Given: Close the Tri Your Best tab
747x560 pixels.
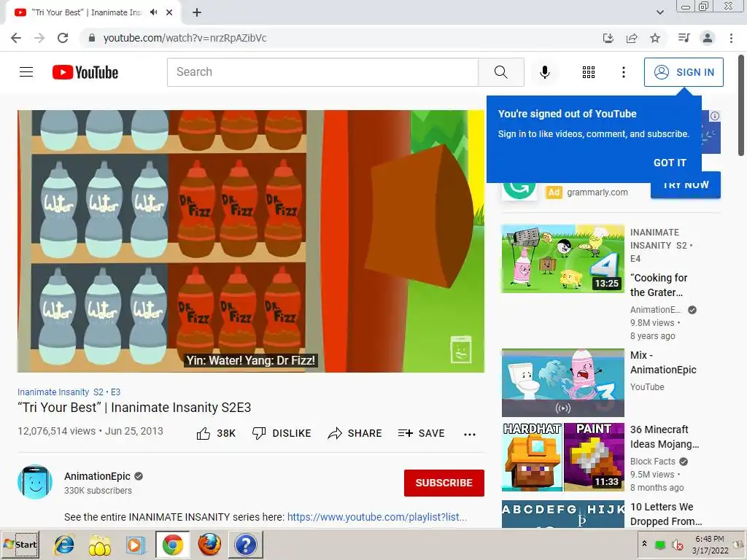Looking at the screenshot, I should tap(169, 12).
